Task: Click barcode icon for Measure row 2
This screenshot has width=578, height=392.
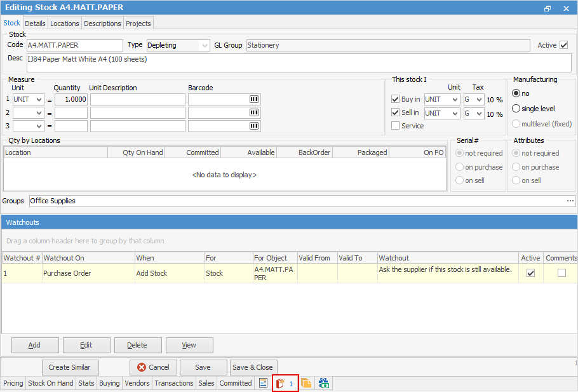Action: coord(254,113)
